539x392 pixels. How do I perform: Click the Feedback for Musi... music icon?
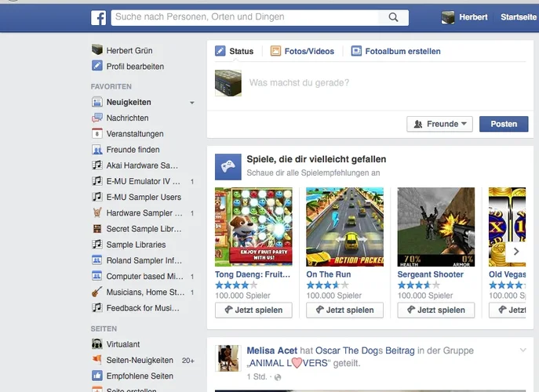click(x=97, y=307)
